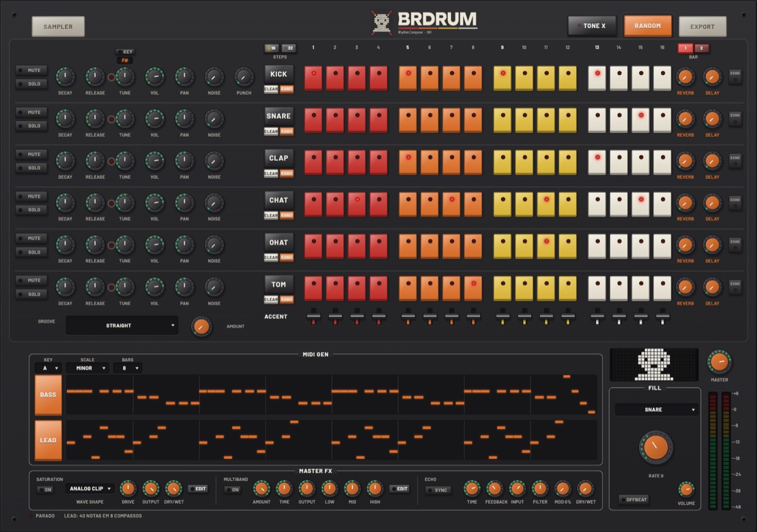Image resolution: width=757 pixels, height=532 pixels.
Task: Solo the Tom track
Action: point(32,294)
